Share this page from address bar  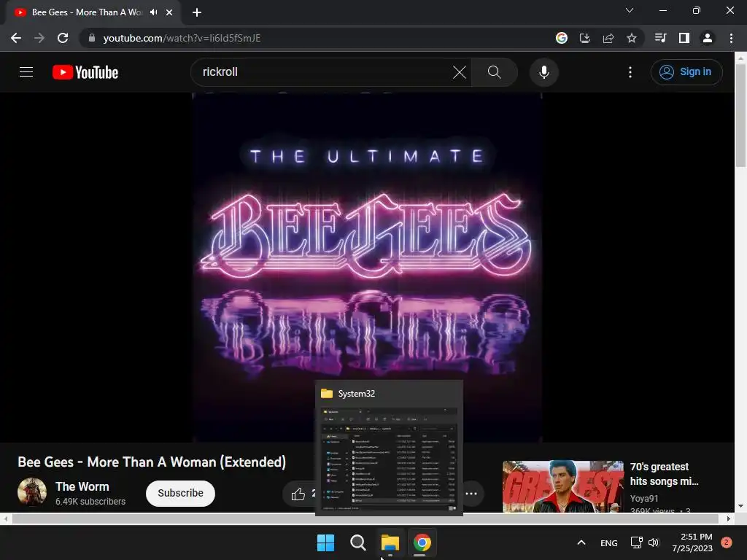pos(608,38)
